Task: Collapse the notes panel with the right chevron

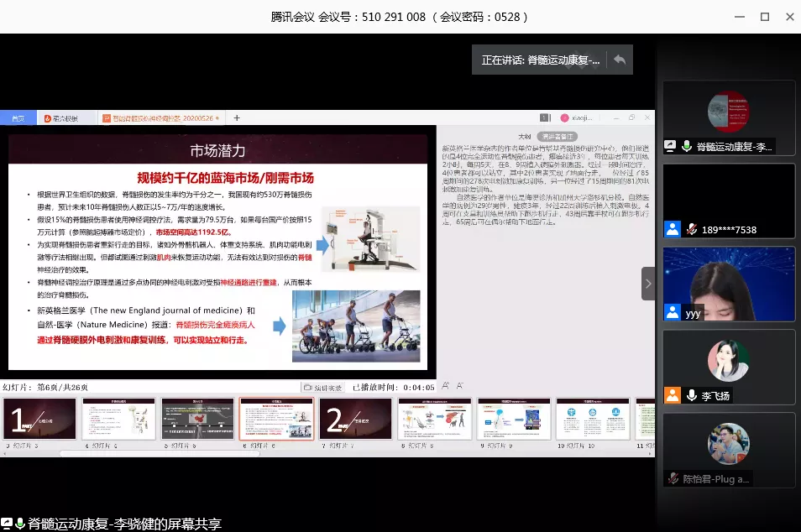Action: (647, 284)
